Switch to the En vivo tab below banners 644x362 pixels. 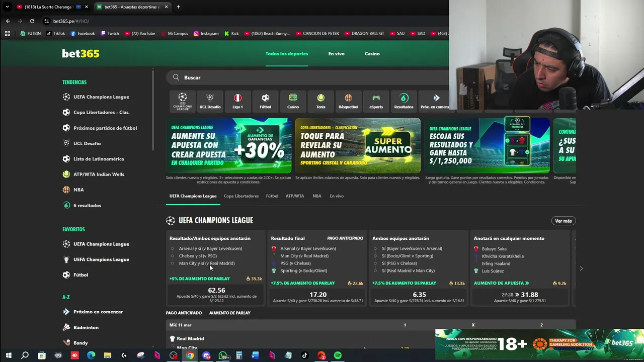(x=337, y=196)
